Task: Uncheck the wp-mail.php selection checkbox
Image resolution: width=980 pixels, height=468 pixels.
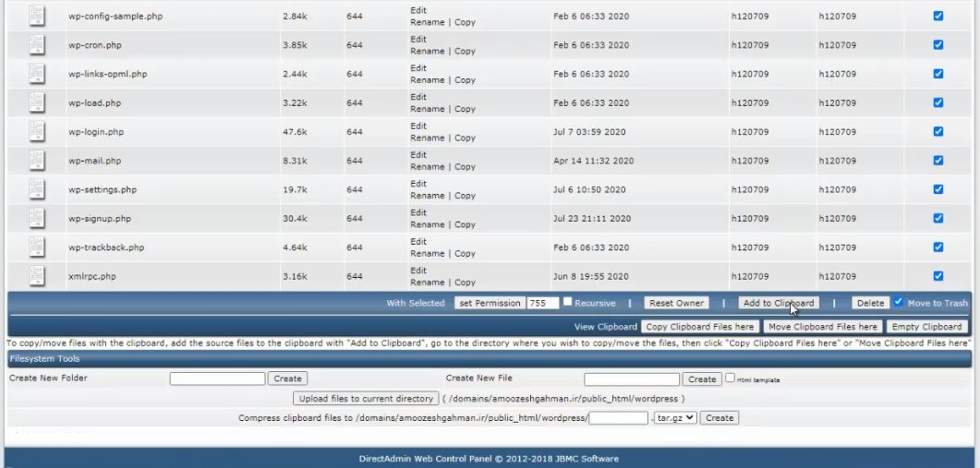Action: click(x=938, y=161)
